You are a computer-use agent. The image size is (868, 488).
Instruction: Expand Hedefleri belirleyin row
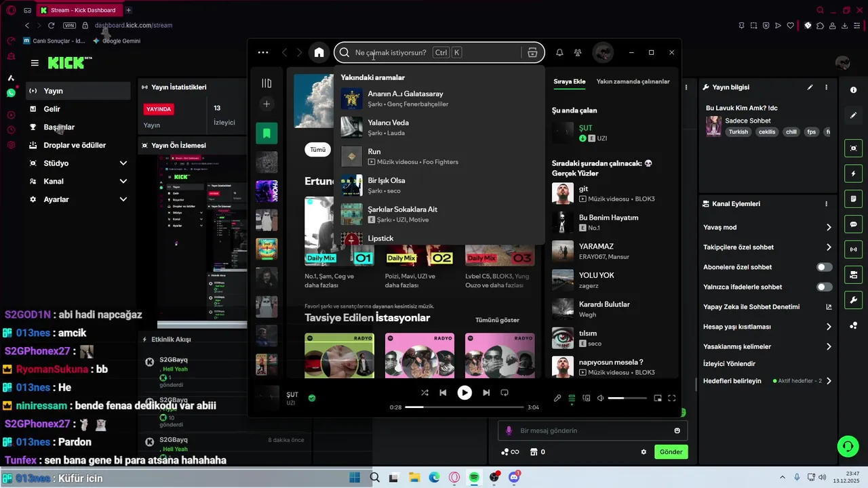click(767, 381)
